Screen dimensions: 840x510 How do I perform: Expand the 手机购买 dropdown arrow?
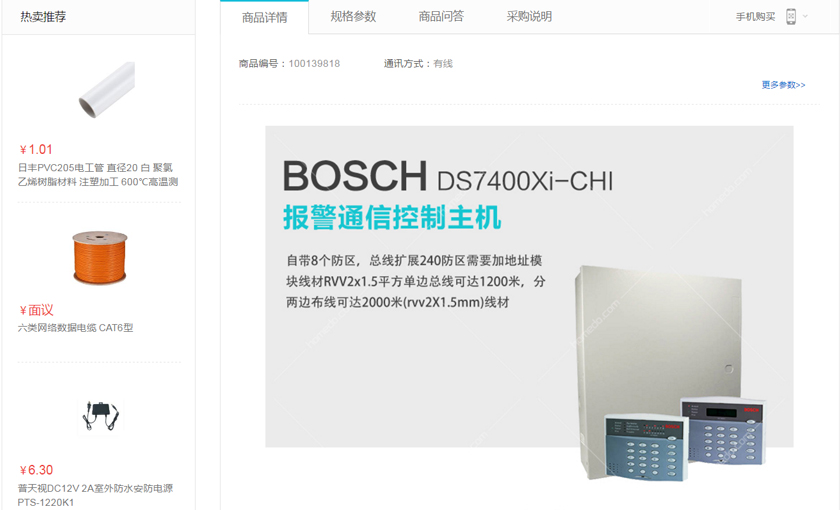click(x=805, y=16)
